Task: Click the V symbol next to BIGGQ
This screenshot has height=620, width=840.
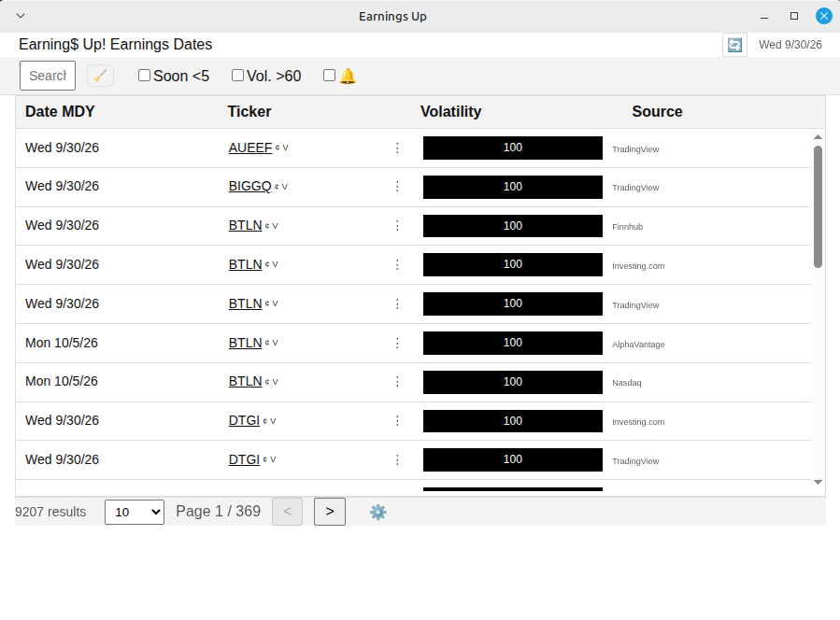Action: (284, 187)
